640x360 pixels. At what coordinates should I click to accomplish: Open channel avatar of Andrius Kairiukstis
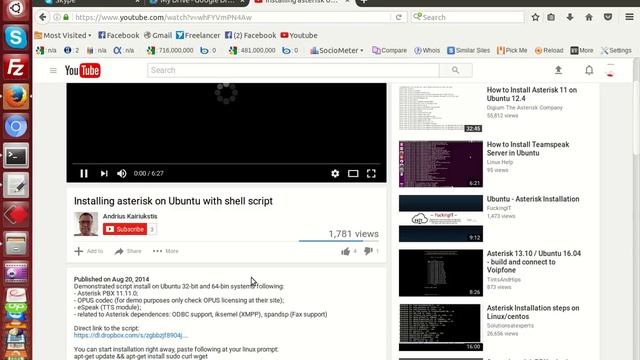(x=86, y=224)
